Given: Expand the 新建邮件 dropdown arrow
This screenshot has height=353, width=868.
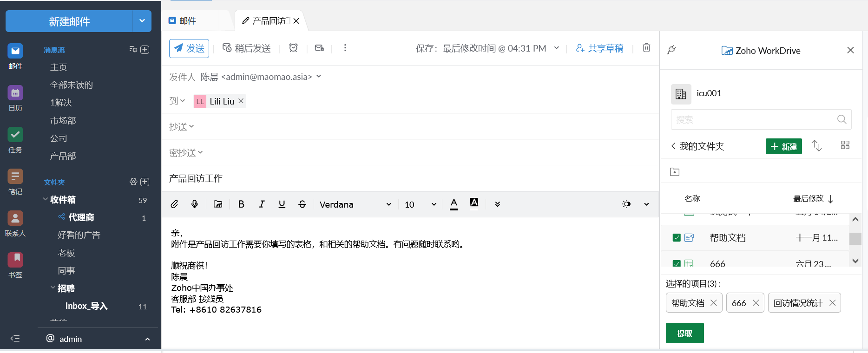Looking at the screenshot, I should 142,21.
